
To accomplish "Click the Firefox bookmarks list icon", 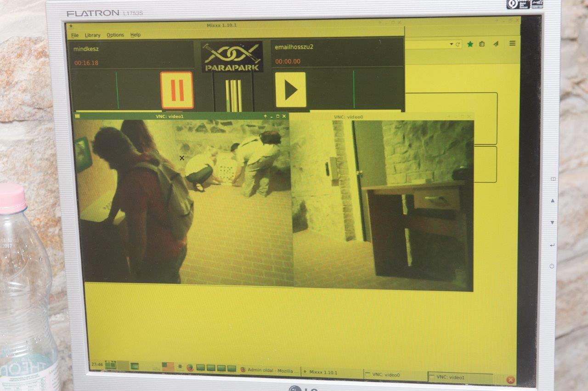I will (482, 44).
